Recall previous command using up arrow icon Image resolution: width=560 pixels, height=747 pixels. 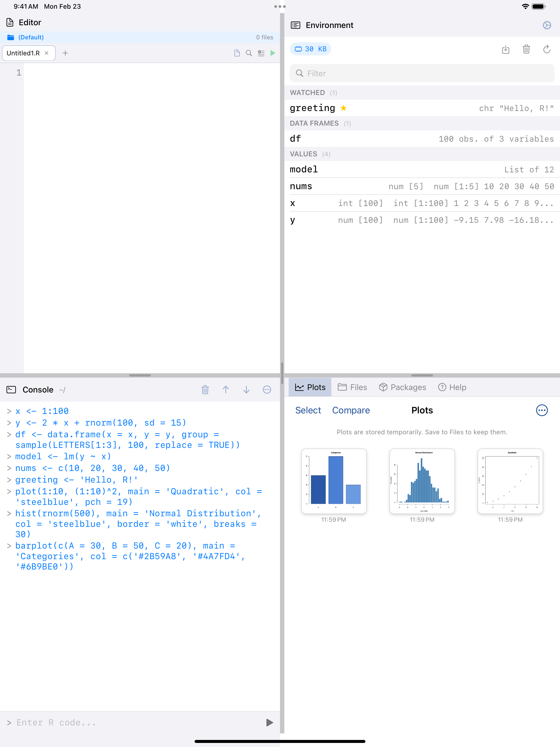[225, 390]
